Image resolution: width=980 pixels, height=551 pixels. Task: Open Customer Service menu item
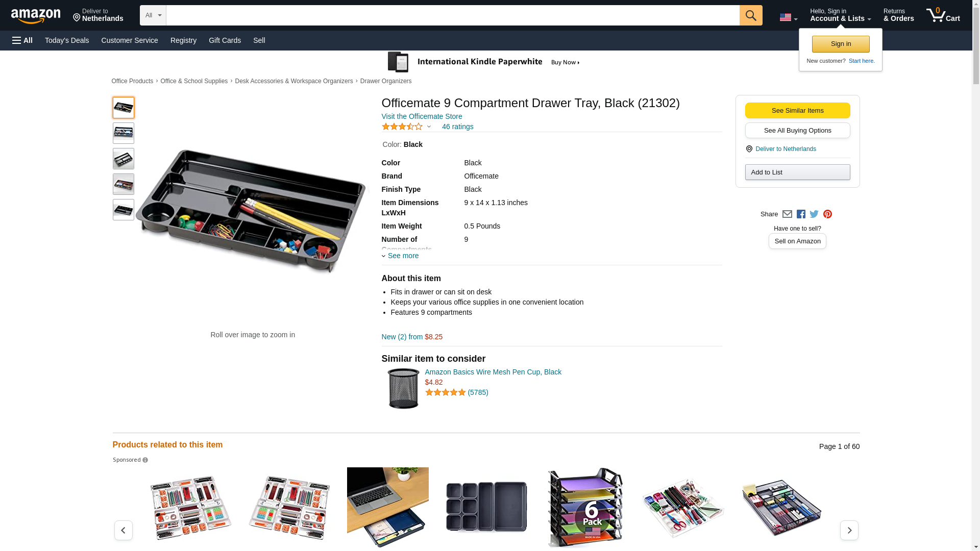[130, 40]
